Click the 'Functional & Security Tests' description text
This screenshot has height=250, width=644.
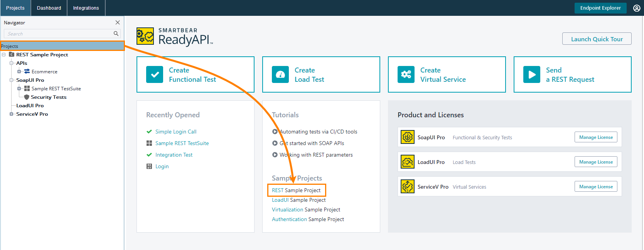482,137
